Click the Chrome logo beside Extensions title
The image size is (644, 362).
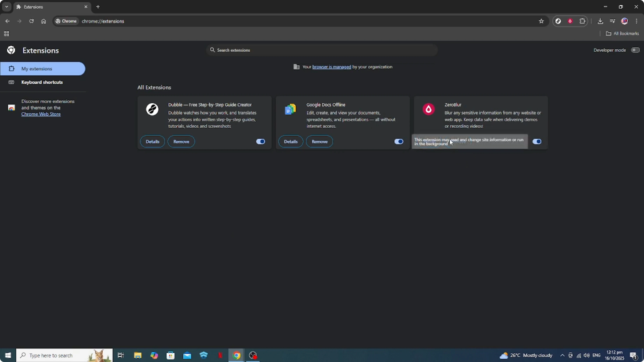[11, 50]
